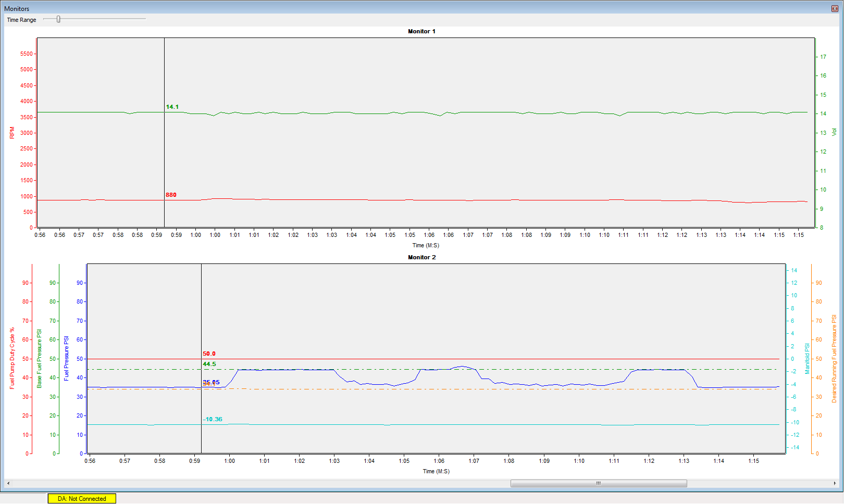Click the scrollbar left arrow

pos(8,483)
